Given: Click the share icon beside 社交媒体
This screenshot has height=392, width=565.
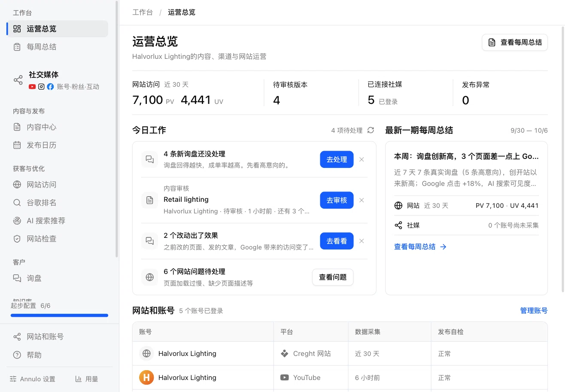Looking at the screenshot, I should pyautogui.click(x=18, y=80).
